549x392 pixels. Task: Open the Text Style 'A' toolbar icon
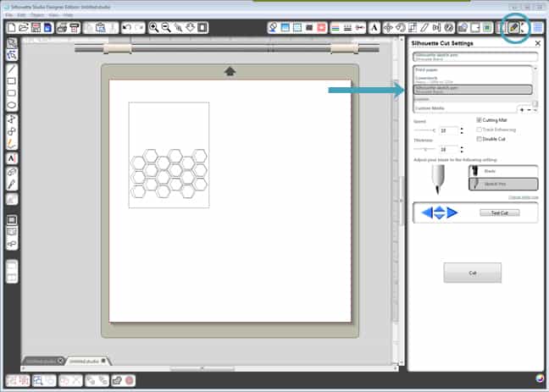pyautogui.click(x=374, y=28)
